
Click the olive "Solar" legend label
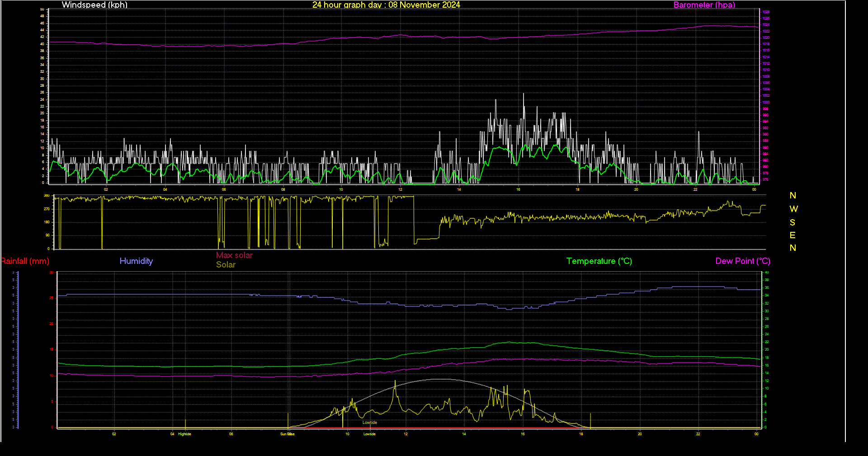pyautogui.click(x=226, y=264)
